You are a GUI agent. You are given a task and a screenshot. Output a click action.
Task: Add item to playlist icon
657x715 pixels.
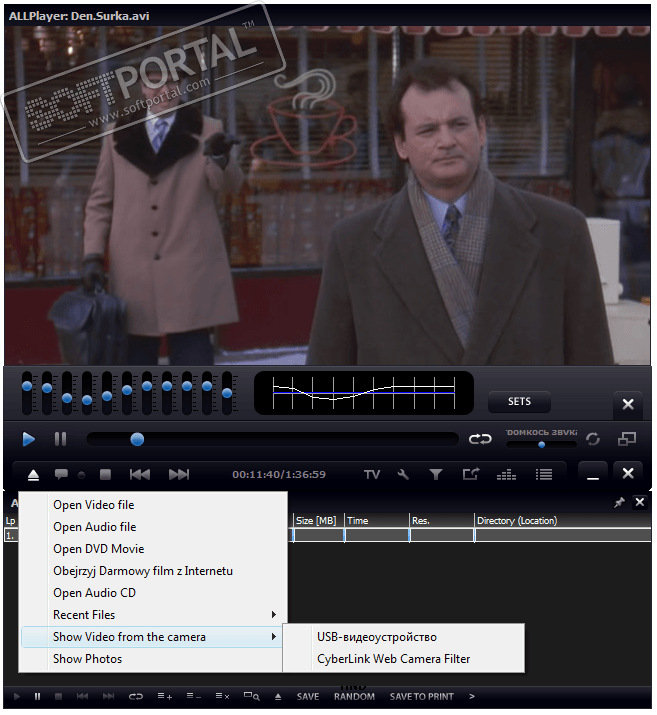point(165,699)
